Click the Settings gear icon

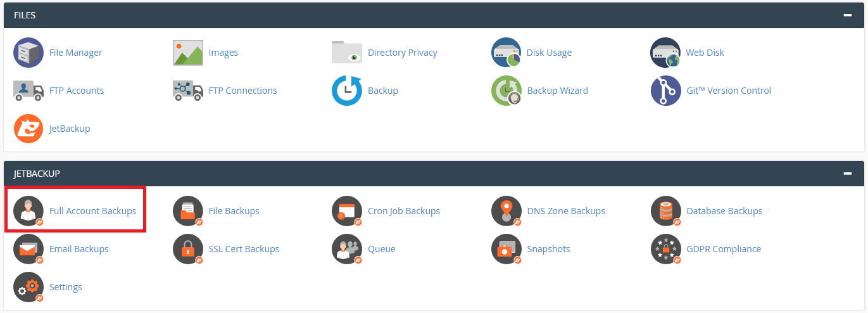tap(28, 287)
